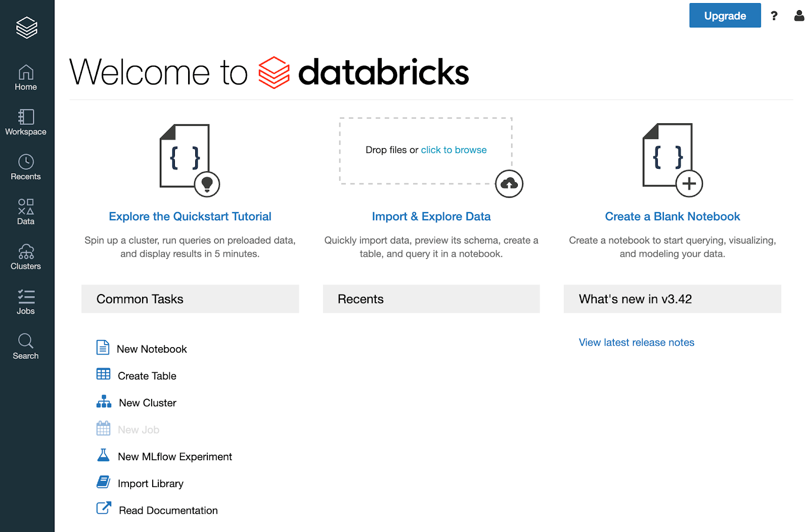Select Create Table under Common Tasks

coord(147,376)
